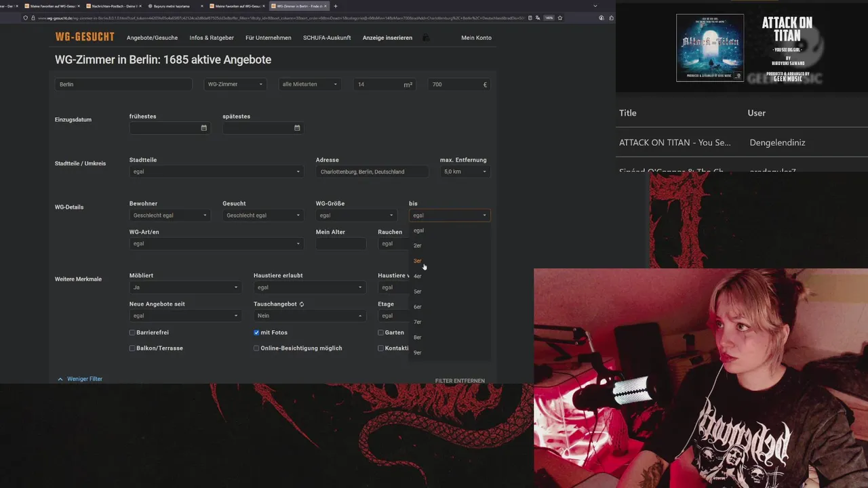
Task: Switch to Bayrunu metni hazırlama tab
Action: (176, 6)
